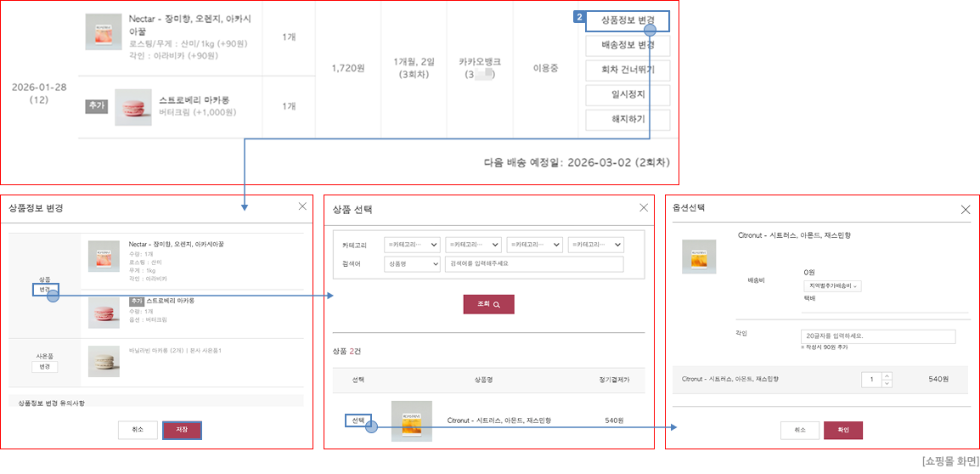Click 선택 link for Citronut product
This screenshot has height=474, width=980.
[358, 420]
